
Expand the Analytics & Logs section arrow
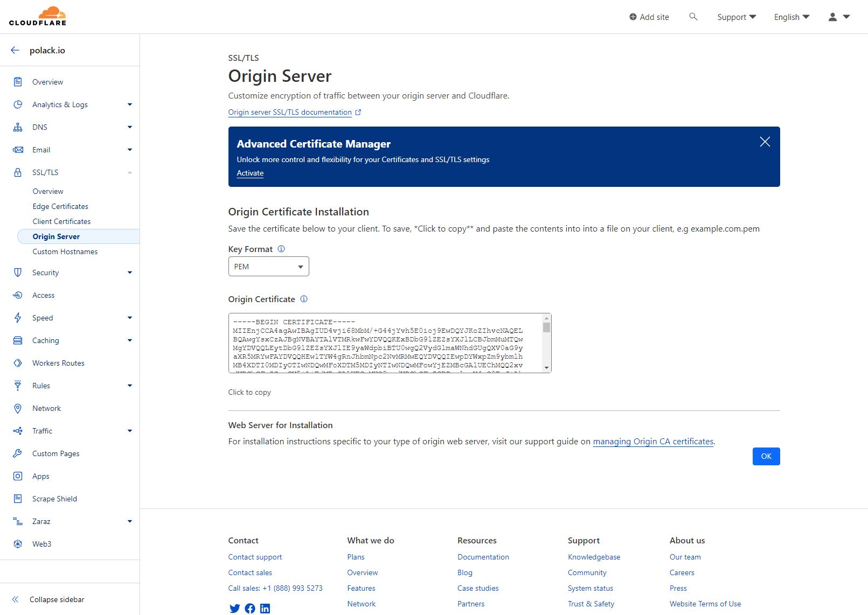[130, 104]
